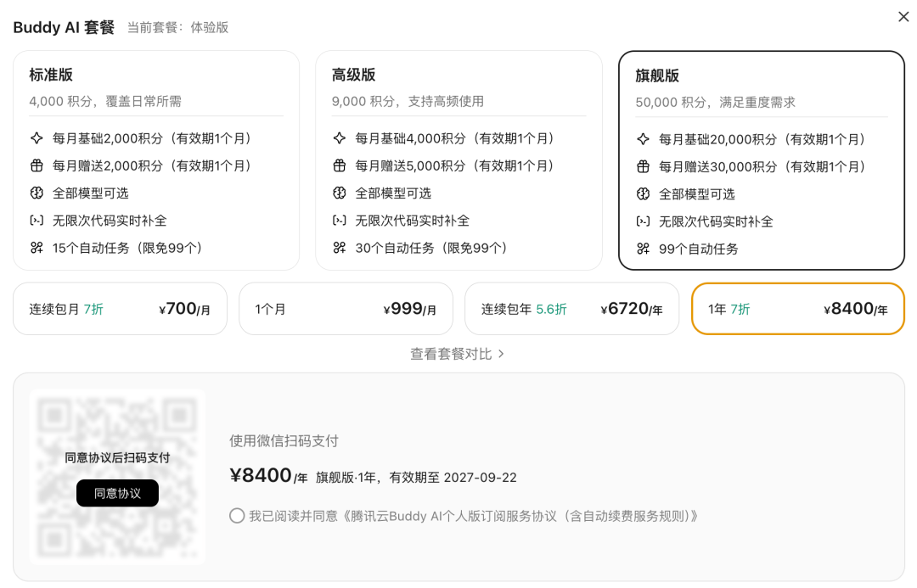
Task: Click code icon in 旗舰版 无限次代码实时补全
Action: [643, 221]
